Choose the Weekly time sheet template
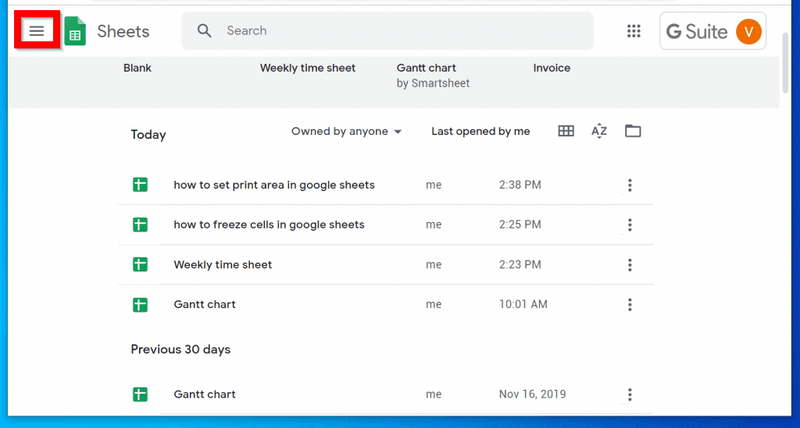Viewport: 800px width, 428px height. pos(308,68)
